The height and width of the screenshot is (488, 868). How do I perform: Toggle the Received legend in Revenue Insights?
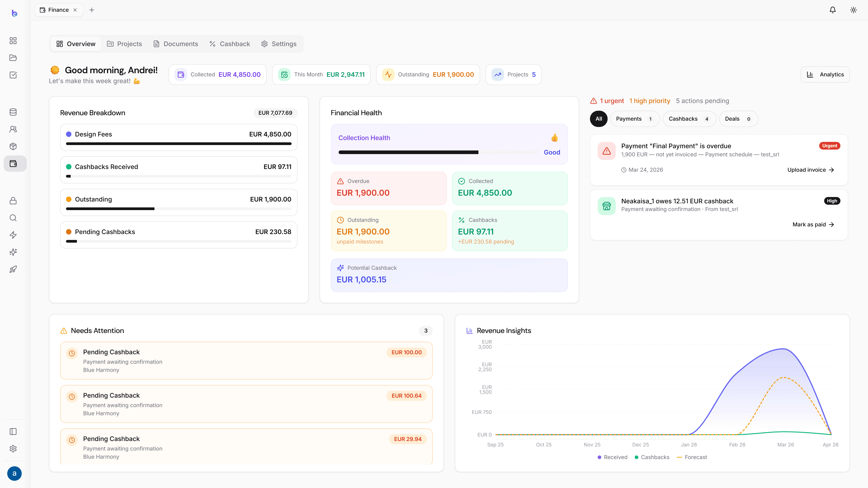coord(612,457)
